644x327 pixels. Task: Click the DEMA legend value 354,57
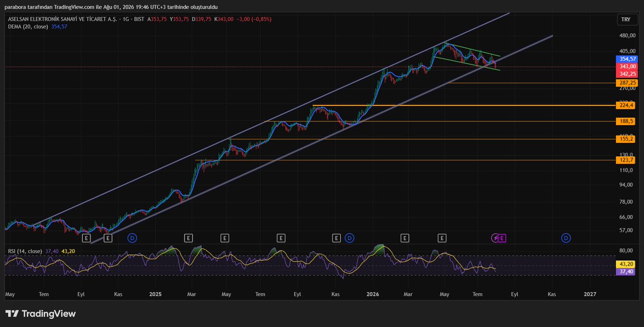[x=59, y=26]
